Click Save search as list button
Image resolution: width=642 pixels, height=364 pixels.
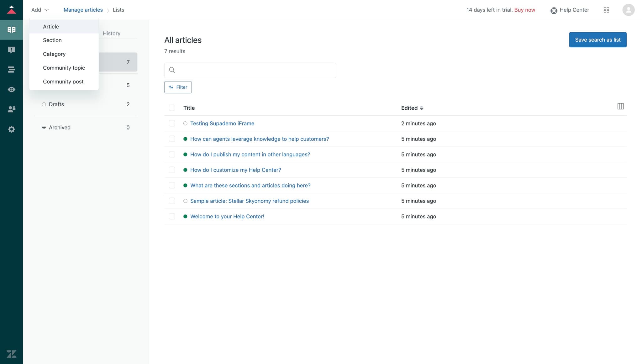coord(597,40)
